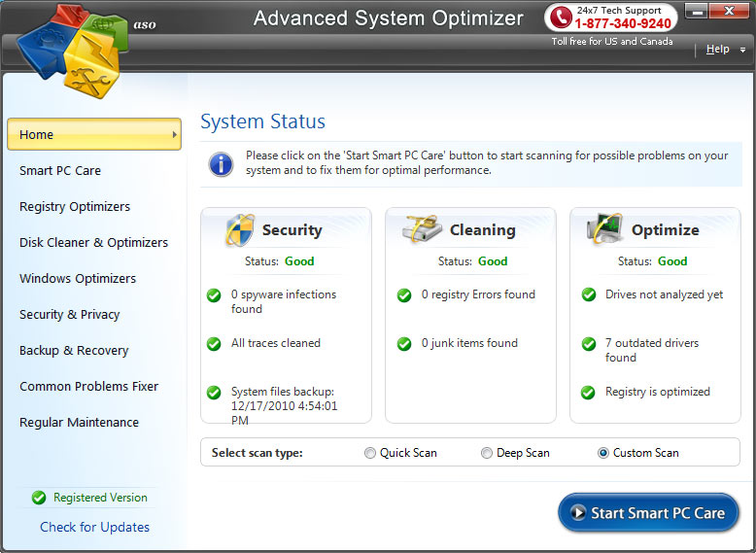The image size is (756, 553).
Task: Click the Cleaning panel heading
Action: (x=483, y=230)
